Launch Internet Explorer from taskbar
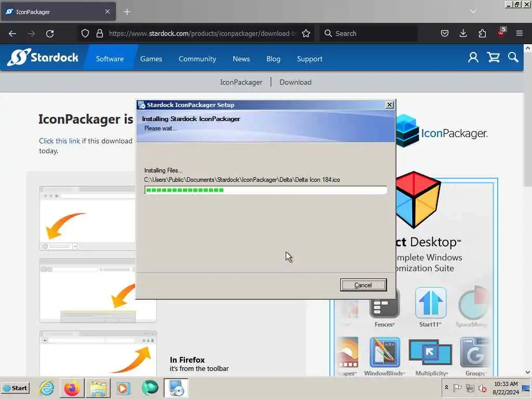 (46, 388)
